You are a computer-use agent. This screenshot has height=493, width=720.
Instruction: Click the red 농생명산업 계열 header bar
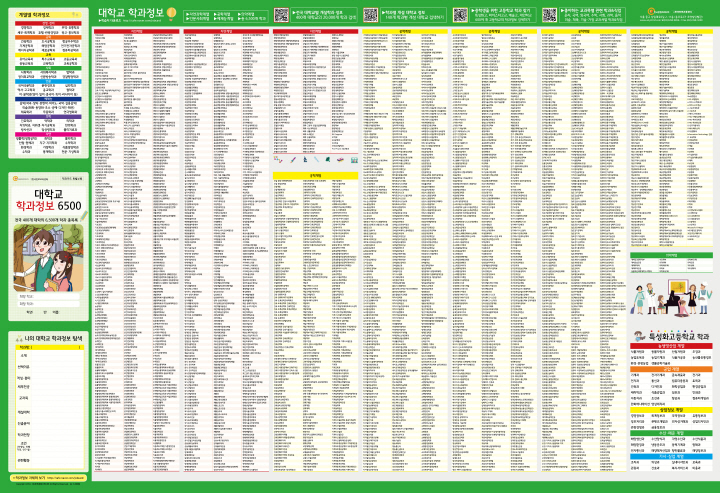[671, 346]
